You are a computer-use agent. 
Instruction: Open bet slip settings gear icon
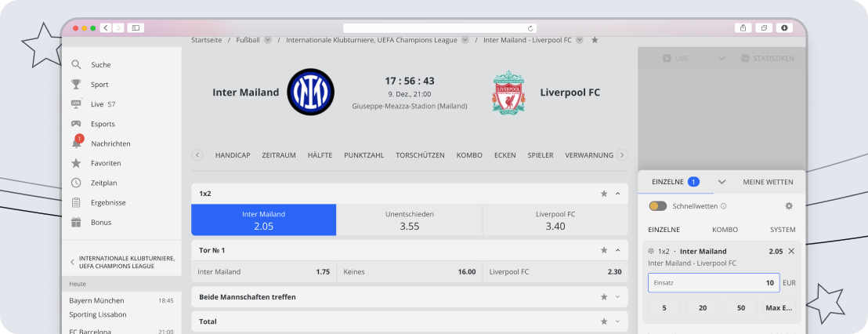[x=789, y=206]
